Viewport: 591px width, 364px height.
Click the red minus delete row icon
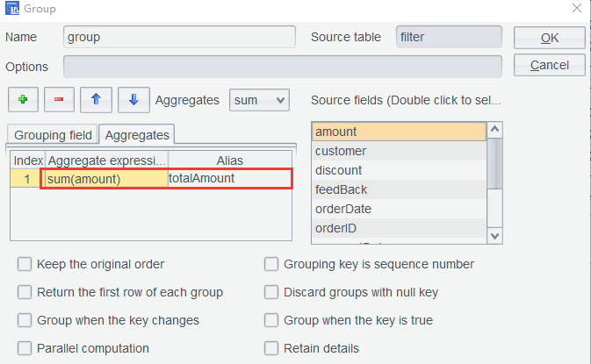[59, 100]
